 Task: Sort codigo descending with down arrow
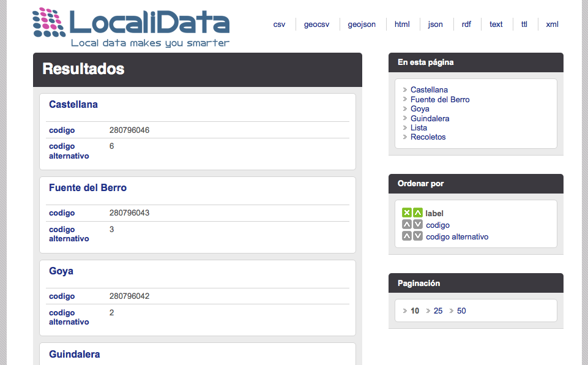pos(418,224)
